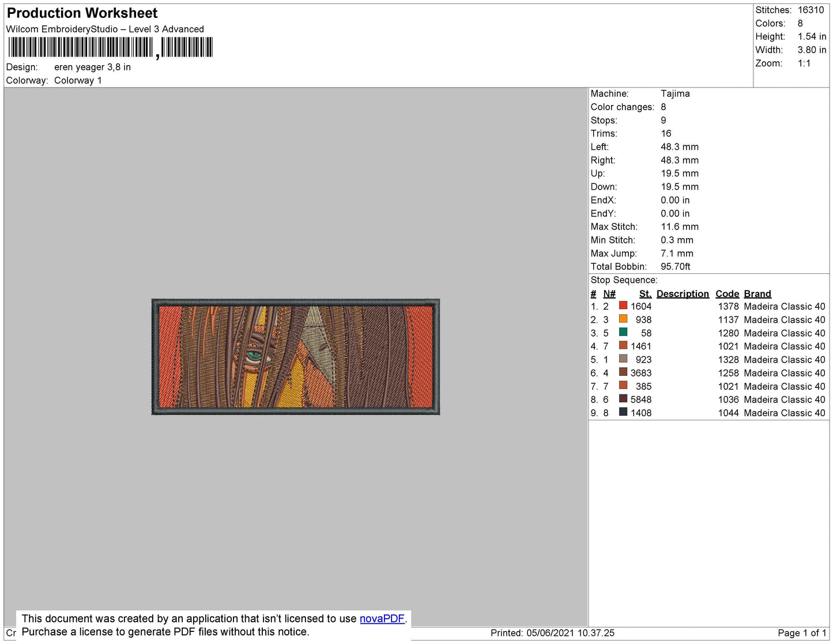This screenshot has width=833, height=644.
Task: Click the Stitches value '16310'
Action: [x=811, y=10]
